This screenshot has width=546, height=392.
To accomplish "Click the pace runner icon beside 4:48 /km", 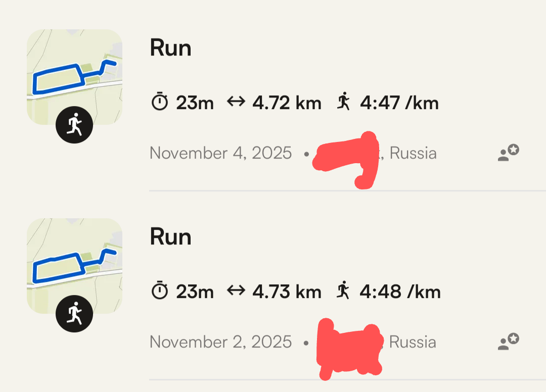I will pos(344,291).
